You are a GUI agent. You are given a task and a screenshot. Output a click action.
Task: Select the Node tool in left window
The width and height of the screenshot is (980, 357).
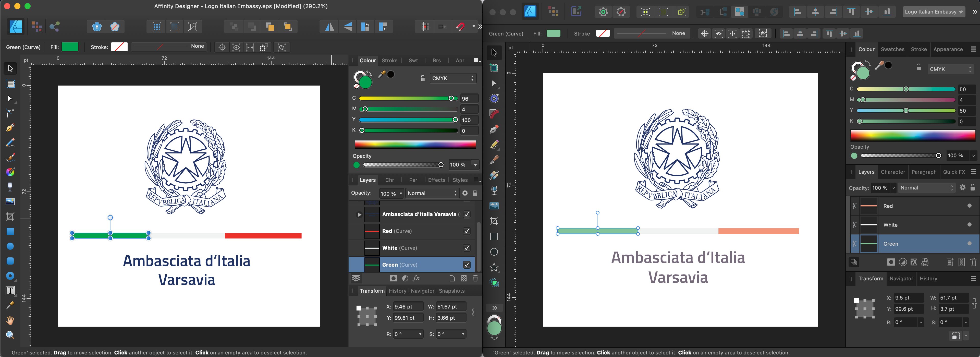pos(10,99)
